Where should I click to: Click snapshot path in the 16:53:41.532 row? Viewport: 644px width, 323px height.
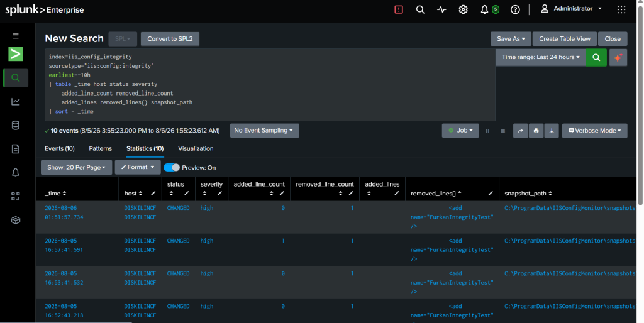[x=570, y=274]
